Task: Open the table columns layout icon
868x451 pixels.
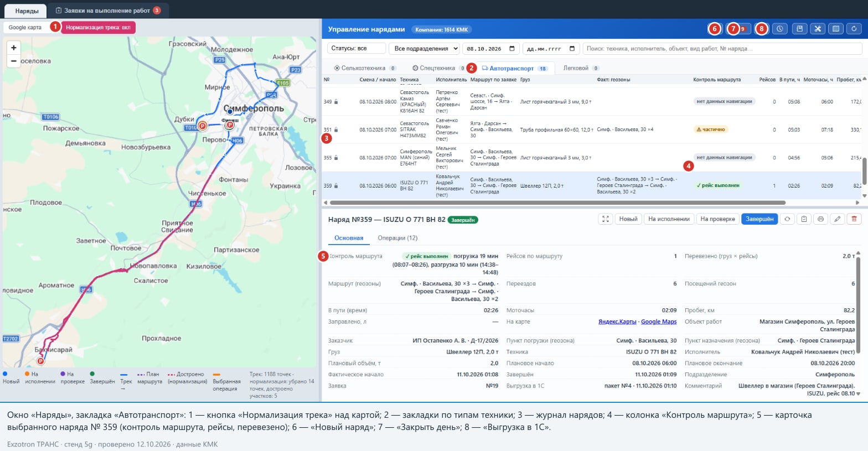Action: click(x=836, y=29)
